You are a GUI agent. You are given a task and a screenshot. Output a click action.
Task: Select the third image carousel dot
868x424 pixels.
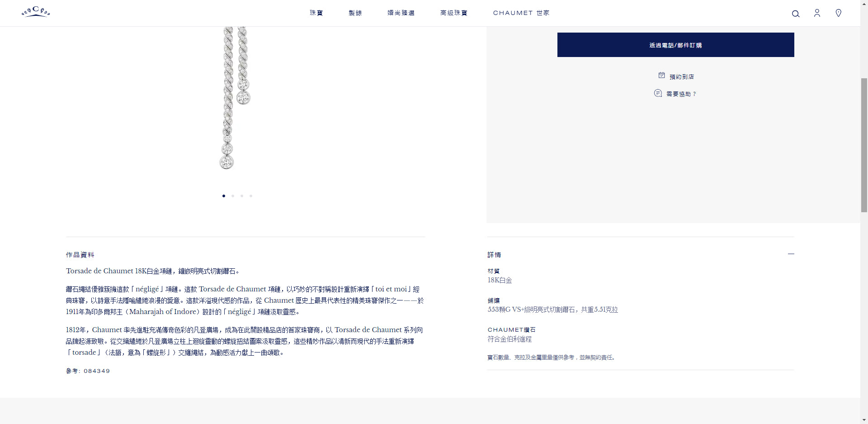(x=242, y=196)
